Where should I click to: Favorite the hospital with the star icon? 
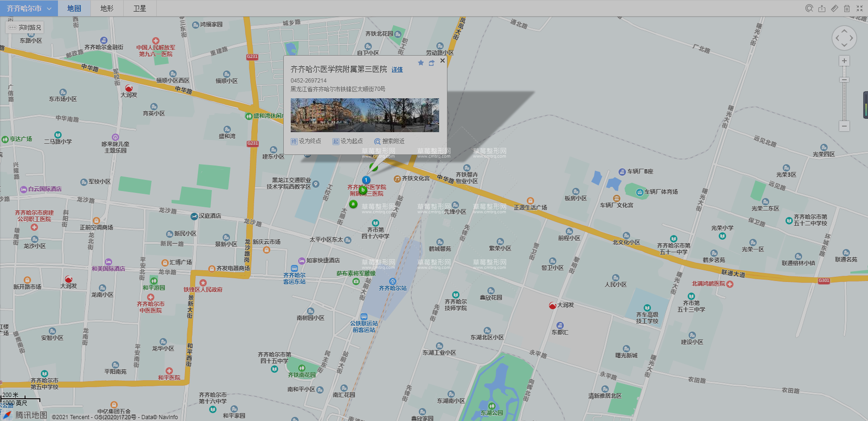pos(421,63)
